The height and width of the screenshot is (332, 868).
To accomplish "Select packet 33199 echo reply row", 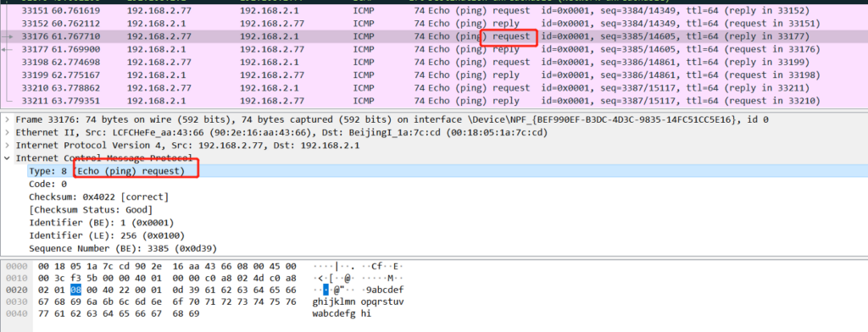I will coord(434,75).
